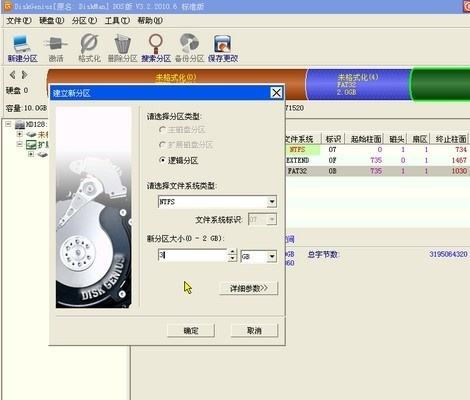Click ending cylinder value 734
This screenshot has width=470, height=400.
tap(461, 150)
